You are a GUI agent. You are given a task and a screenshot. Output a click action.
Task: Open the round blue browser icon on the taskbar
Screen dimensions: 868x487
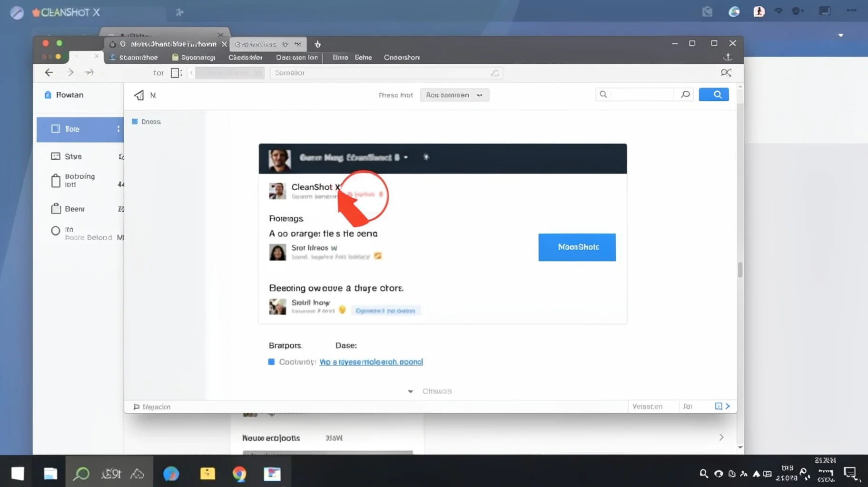tap(171, 474)
